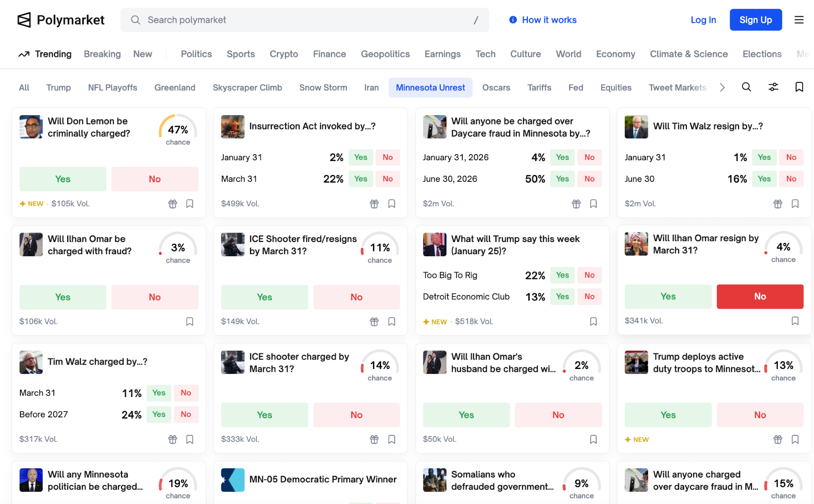This screenshot has width=814, height=504.
Task: Select the Greenland topic tab
Action: [175, 87]
